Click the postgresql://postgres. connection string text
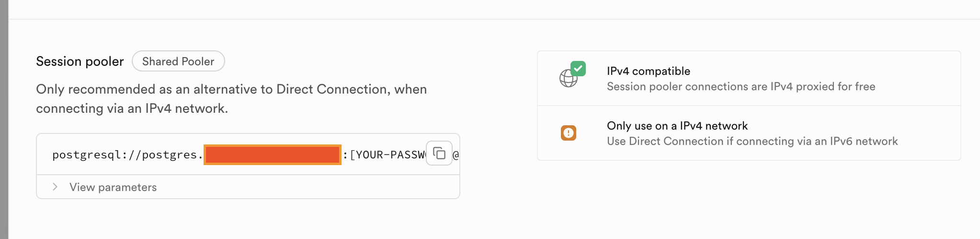980x239 pixels. tap(125, 155)
